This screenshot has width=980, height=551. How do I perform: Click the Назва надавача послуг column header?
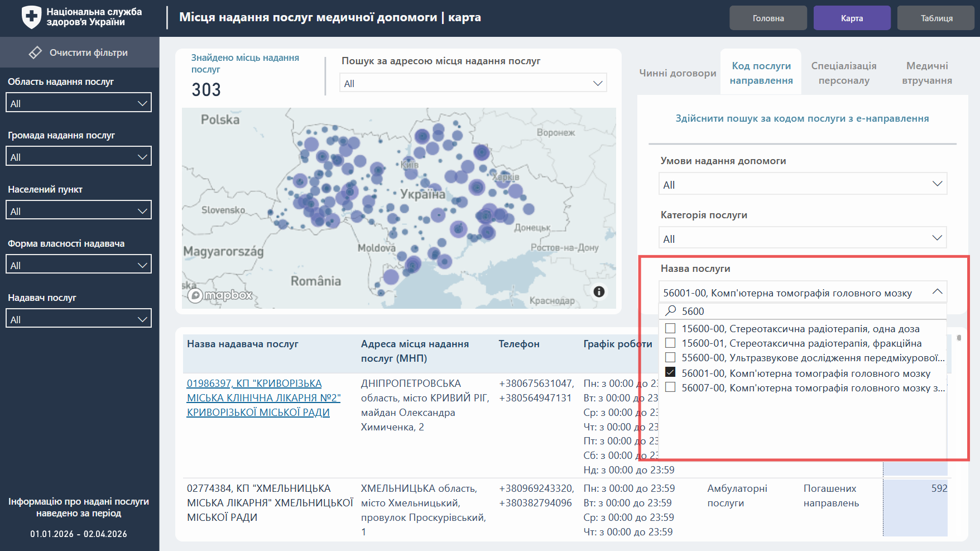click(x=242, y=344)
